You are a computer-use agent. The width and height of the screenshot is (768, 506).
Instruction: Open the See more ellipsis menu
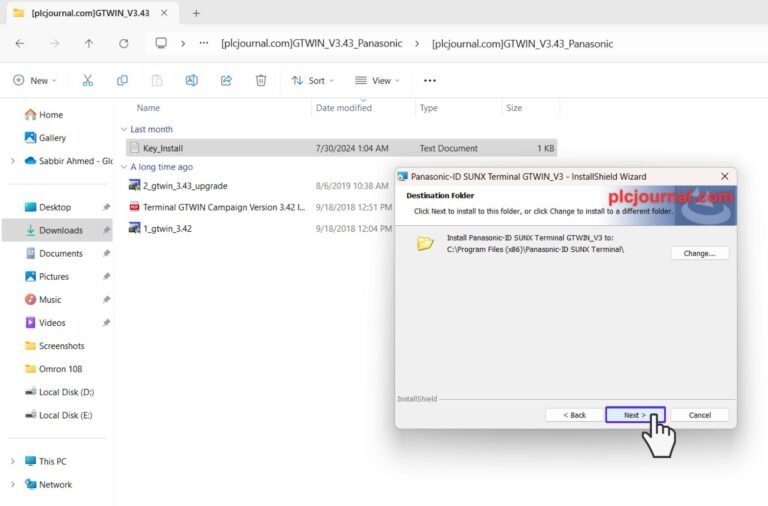(430, 80)
